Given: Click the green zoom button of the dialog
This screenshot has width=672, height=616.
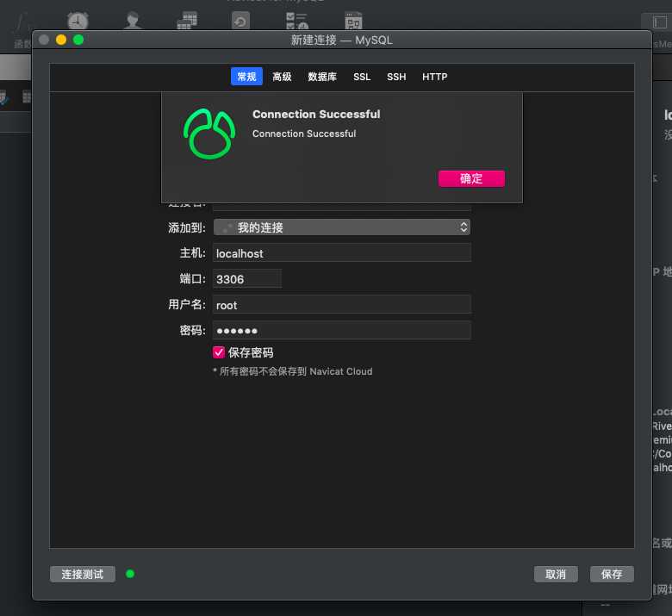Looking at the screenshot, I should (x=78, y=40).
